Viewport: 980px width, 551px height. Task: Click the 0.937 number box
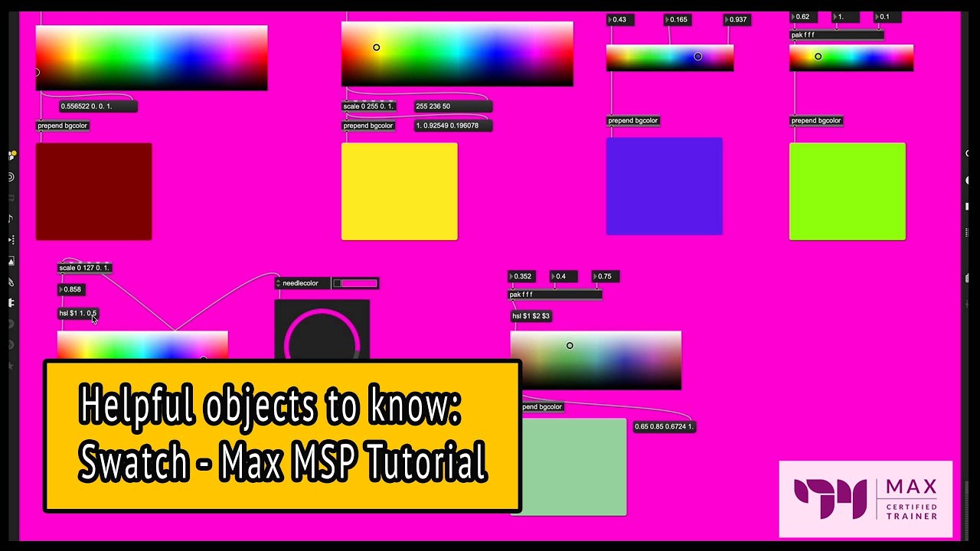click(x=738, y=20)
